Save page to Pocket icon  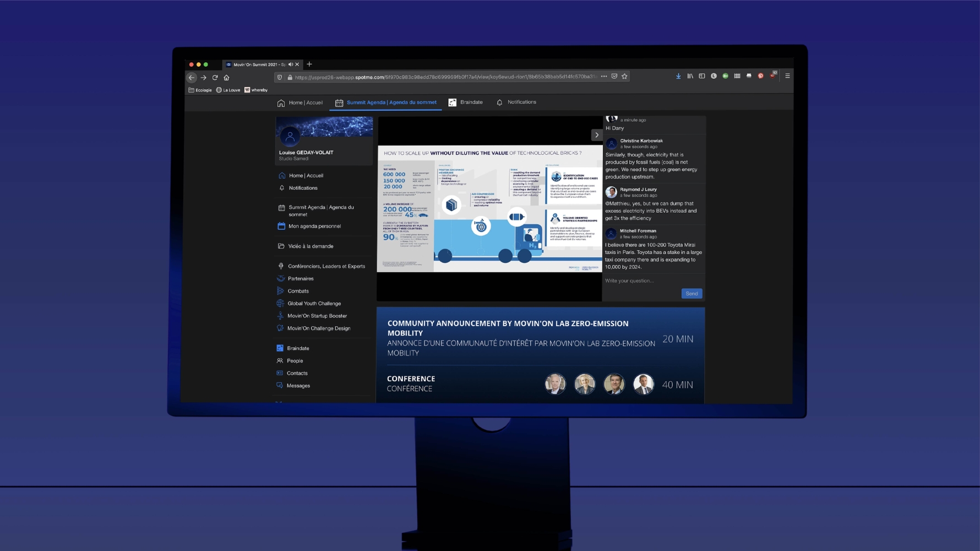pos(614,77)
